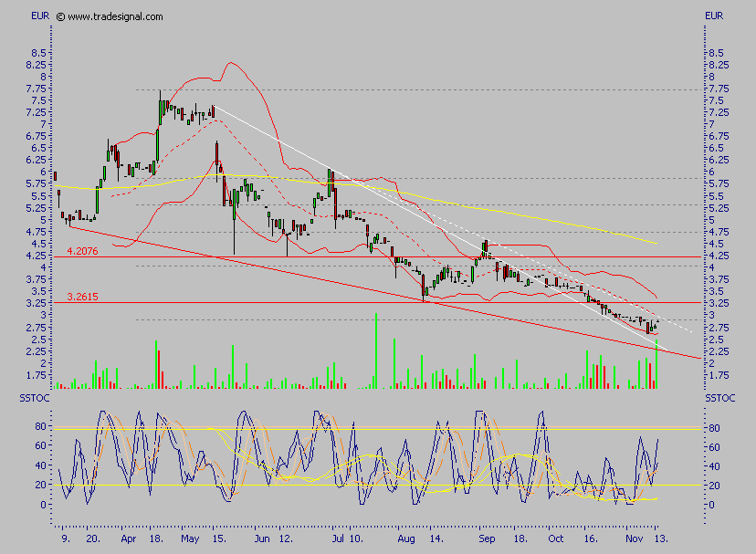Click the '12.' date label after Jun
Screen dimensions: 756x554
coord(286,538)
